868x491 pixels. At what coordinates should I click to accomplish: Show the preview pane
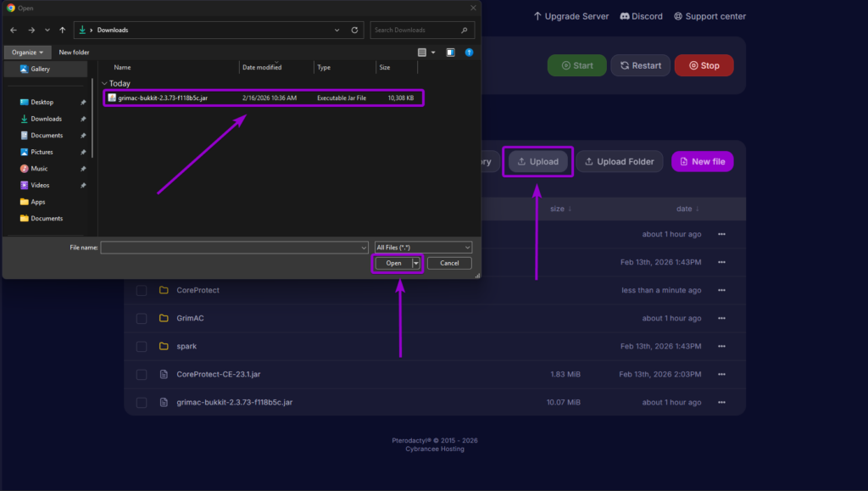(450, 52)
